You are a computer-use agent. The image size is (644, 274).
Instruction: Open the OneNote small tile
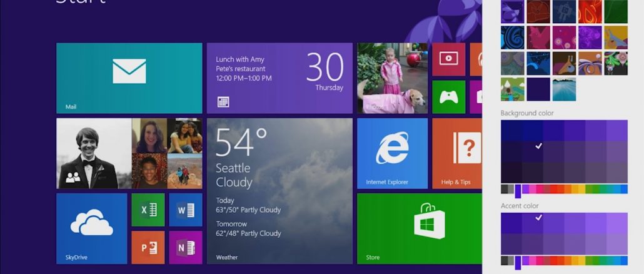[186, 247]
